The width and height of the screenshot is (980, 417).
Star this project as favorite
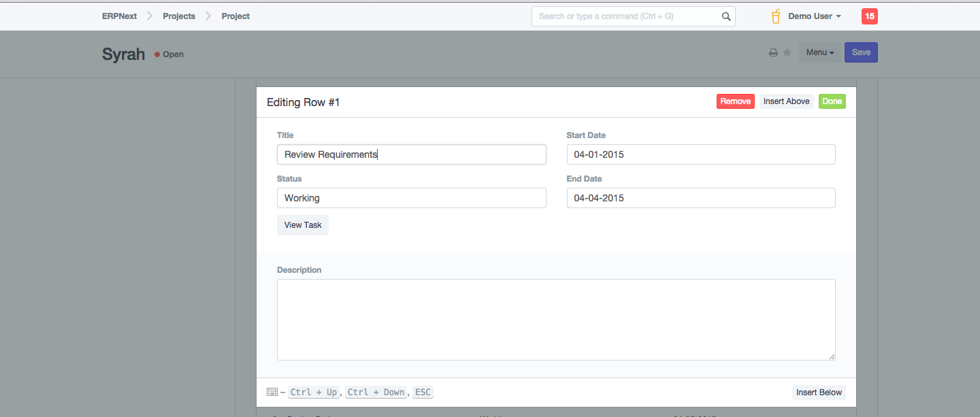click(x=787, y=52)
